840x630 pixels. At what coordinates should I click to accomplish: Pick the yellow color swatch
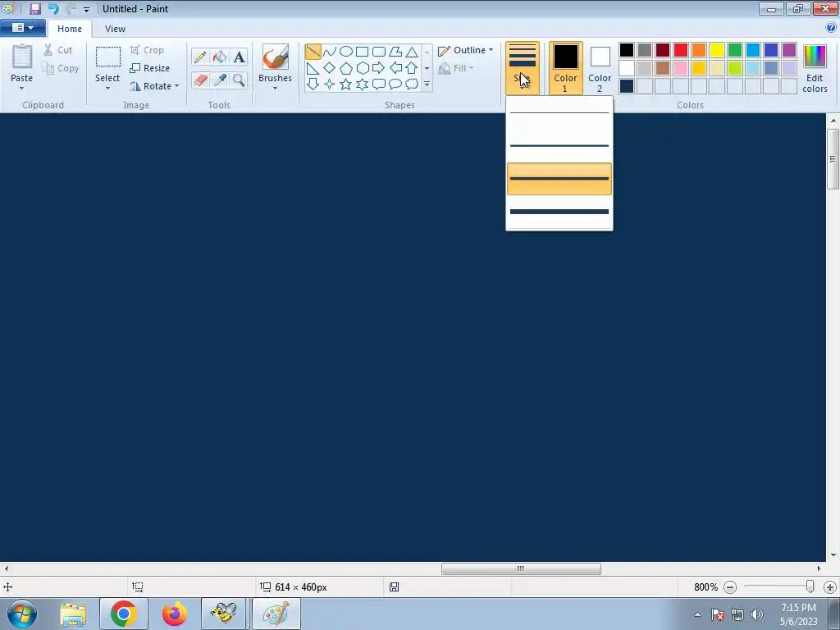tap(717, 50)
